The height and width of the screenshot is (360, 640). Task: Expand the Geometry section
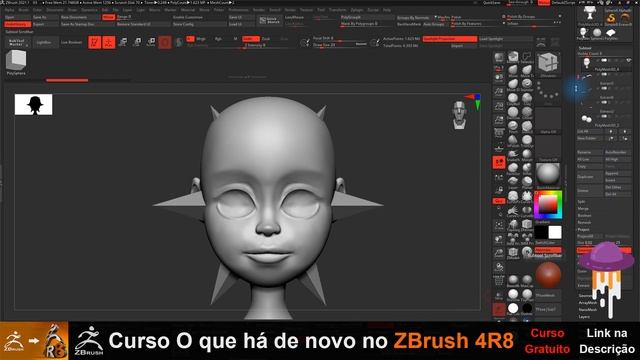point(586,296)
